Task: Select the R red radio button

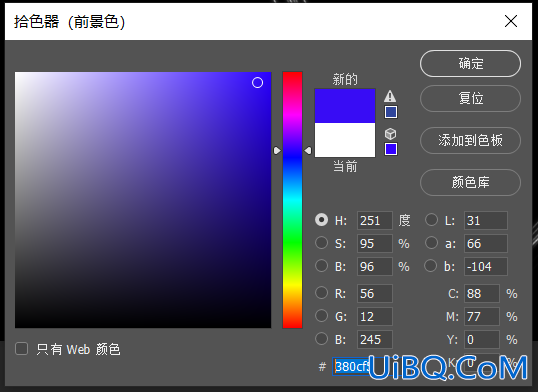Action: click(x=321, y=293)
